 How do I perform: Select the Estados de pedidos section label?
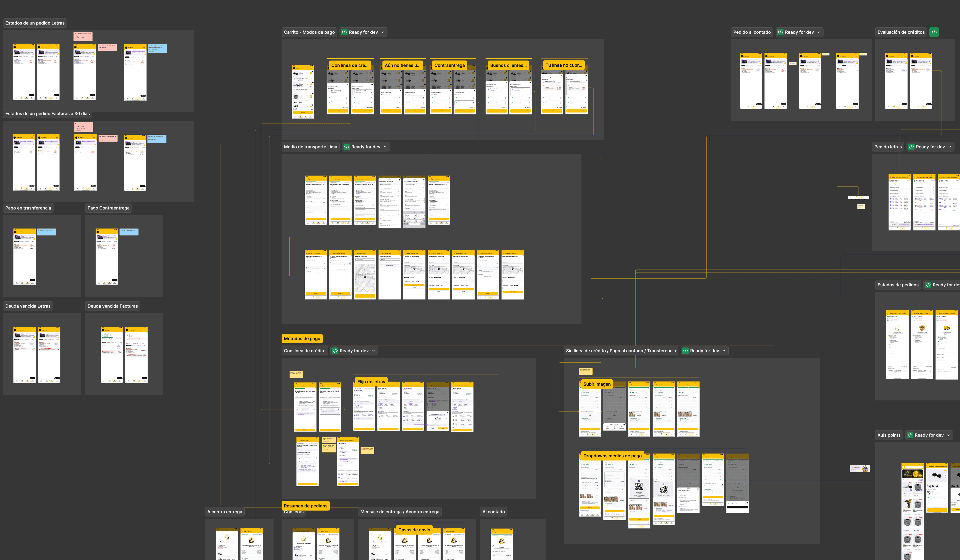click(898, 285)
